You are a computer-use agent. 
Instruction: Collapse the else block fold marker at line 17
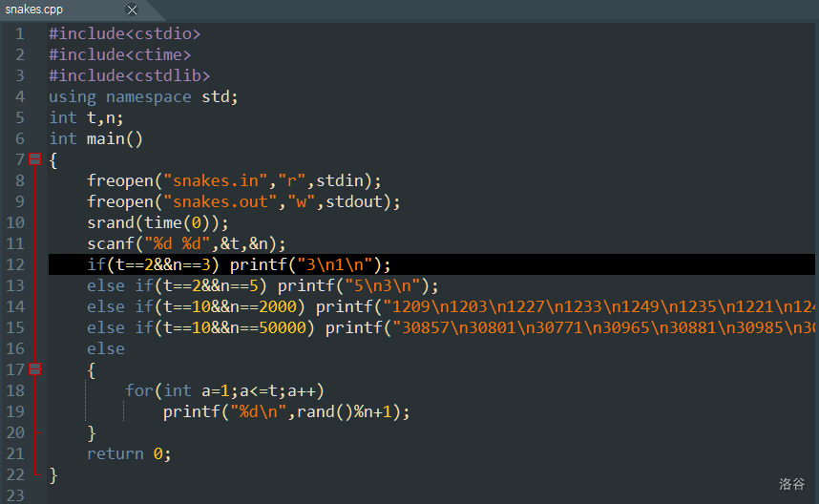pyautogui.click(x=34, y=369)
